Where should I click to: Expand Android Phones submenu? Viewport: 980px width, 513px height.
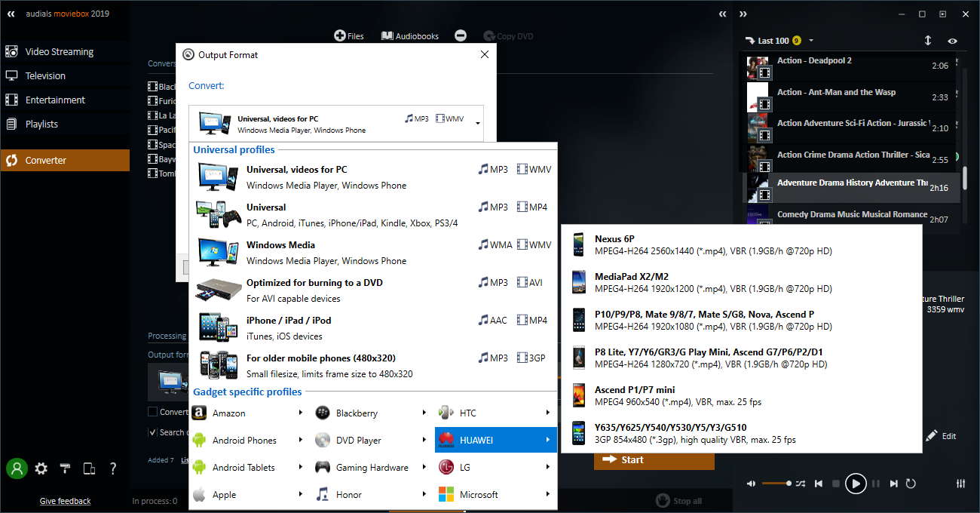tap(250, 441)
